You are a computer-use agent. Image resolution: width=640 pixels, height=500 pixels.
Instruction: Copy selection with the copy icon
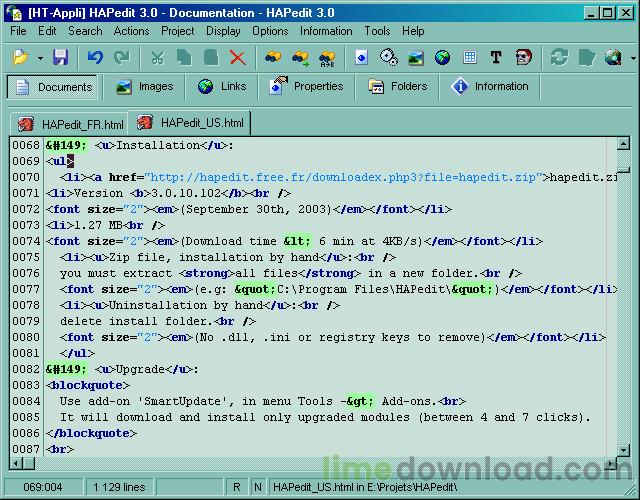[x=184, y=58]
